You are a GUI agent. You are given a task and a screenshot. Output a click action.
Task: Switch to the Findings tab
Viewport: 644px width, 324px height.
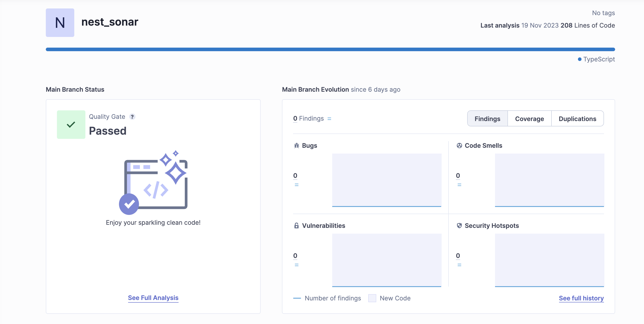tap(487, 119)
